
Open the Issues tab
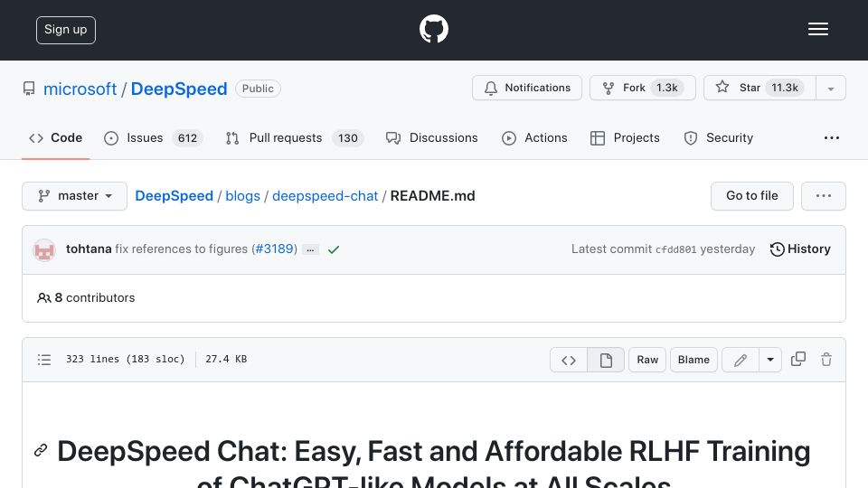[x=154, y=137]
